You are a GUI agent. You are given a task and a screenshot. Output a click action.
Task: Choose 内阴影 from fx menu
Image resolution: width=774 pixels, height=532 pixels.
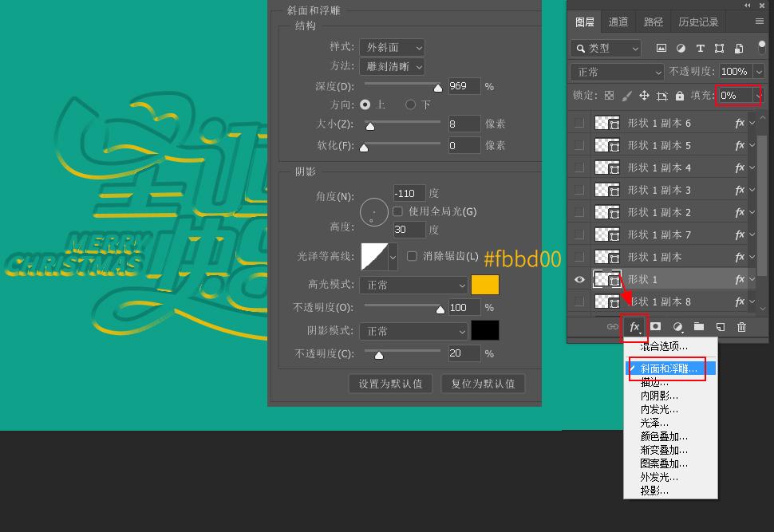pos(659,396)
